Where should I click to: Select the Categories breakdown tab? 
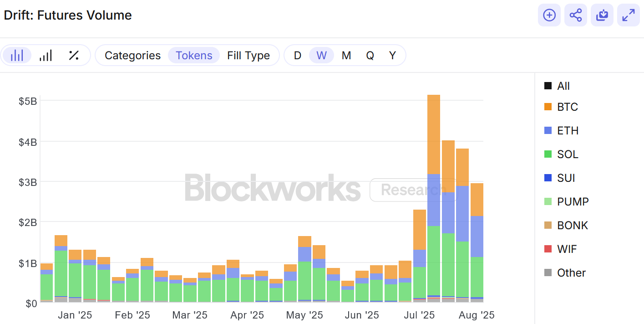point(132,56)
